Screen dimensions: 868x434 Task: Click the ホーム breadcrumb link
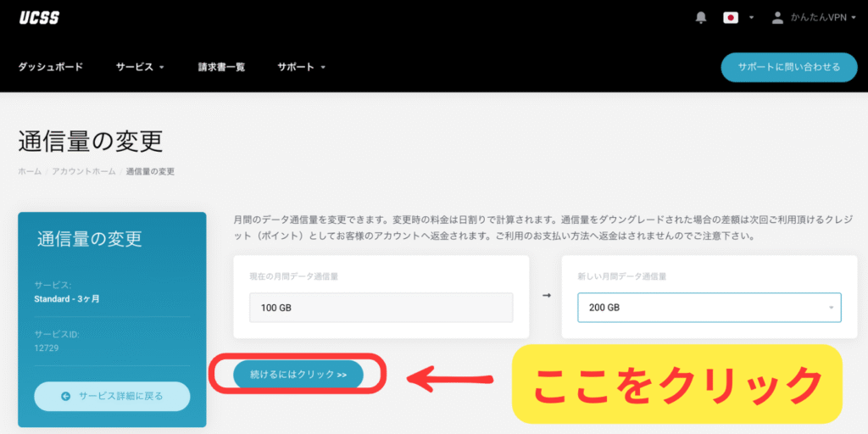click(29, 171)
